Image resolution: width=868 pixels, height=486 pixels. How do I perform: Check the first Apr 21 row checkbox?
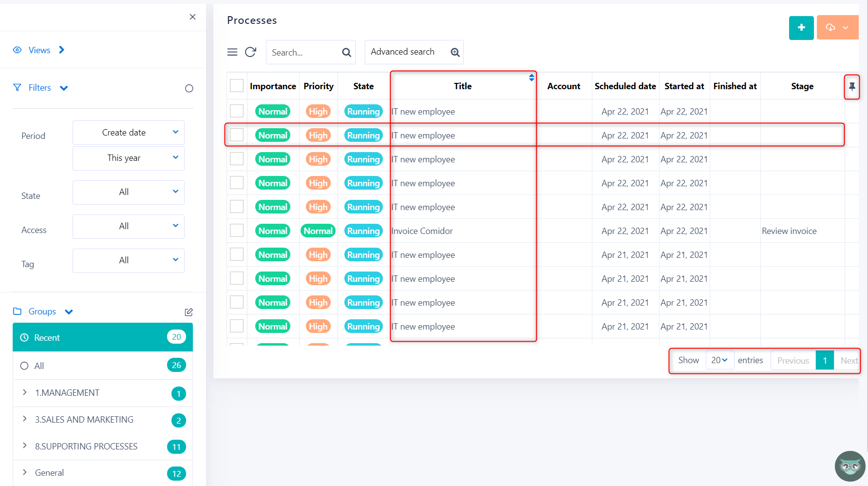[x=237, y=254]
